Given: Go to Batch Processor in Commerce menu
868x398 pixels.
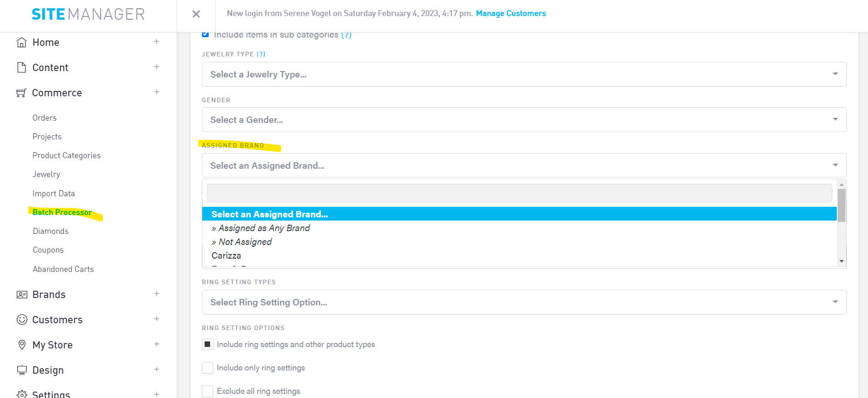Looking at the screenshot, I should tap(62, 212).
